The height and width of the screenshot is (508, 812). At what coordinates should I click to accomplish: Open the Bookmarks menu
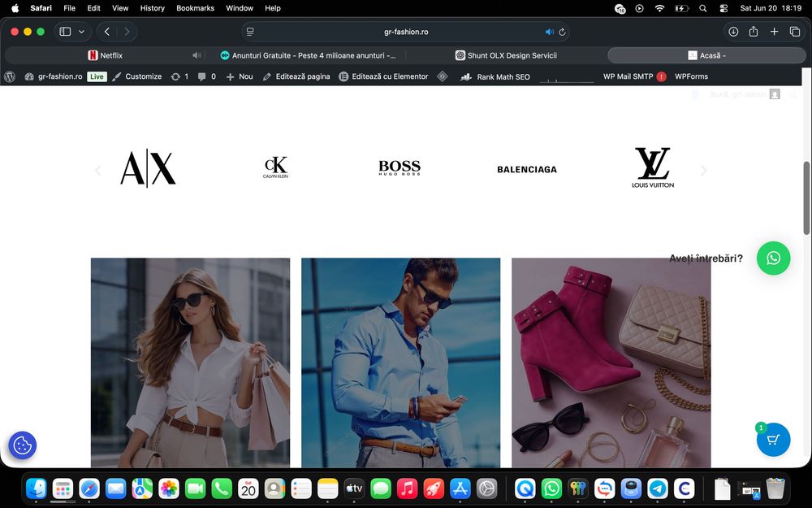pos(195,8)
